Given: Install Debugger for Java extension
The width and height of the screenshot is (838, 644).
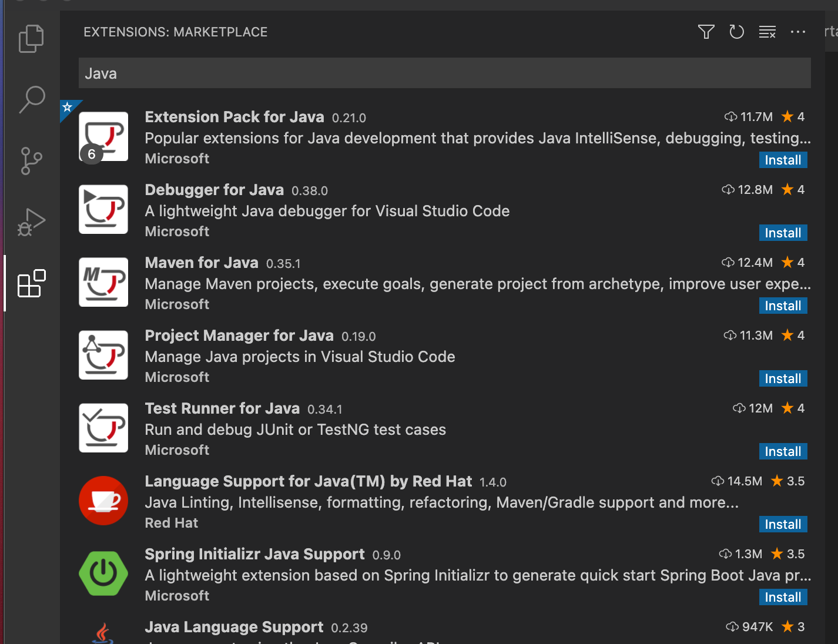Looking at the screenshot, I should coord(782,233).
